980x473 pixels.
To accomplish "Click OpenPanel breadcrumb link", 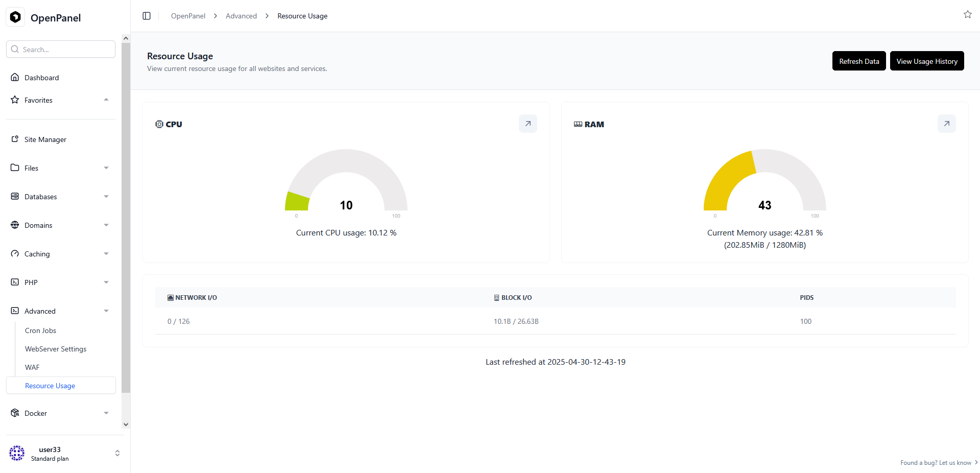I will pyautogui.click(x=188, y=16).
